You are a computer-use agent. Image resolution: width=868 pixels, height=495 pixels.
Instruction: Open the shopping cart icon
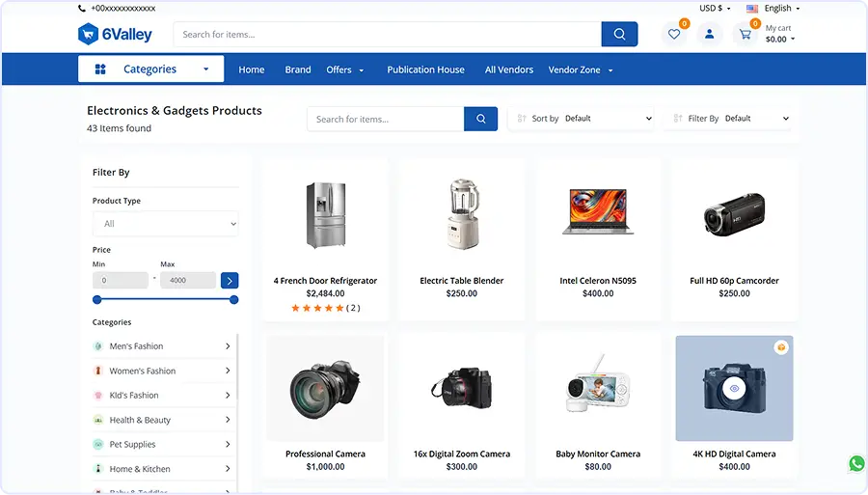coord(745,35)
